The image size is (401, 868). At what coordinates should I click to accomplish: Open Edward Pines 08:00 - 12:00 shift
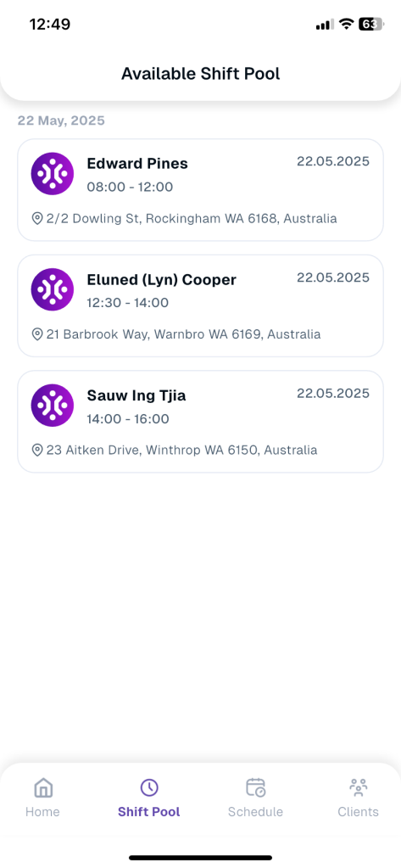200,190
